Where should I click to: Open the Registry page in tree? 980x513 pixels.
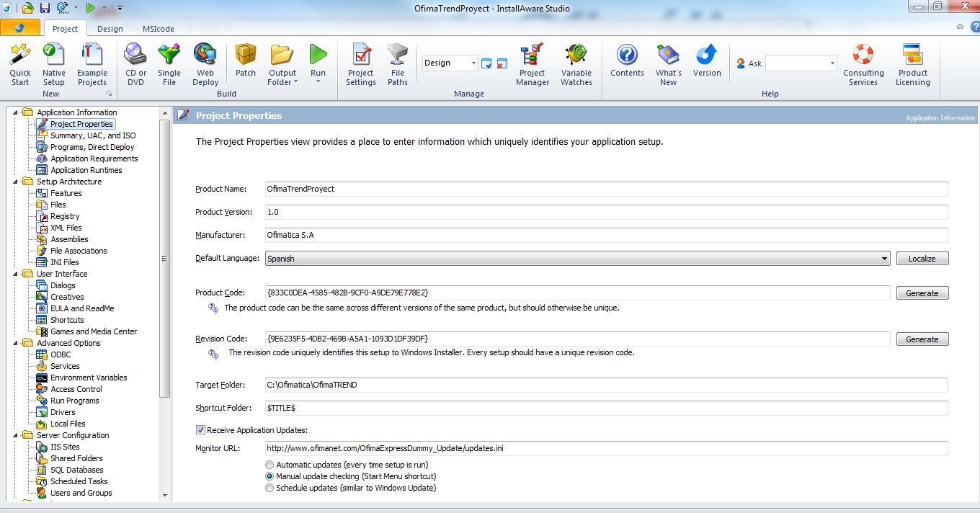click(x=65, y=216)
